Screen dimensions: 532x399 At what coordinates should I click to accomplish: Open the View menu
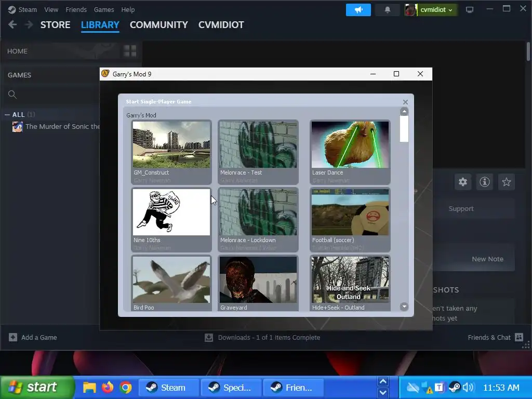[51, 9]
